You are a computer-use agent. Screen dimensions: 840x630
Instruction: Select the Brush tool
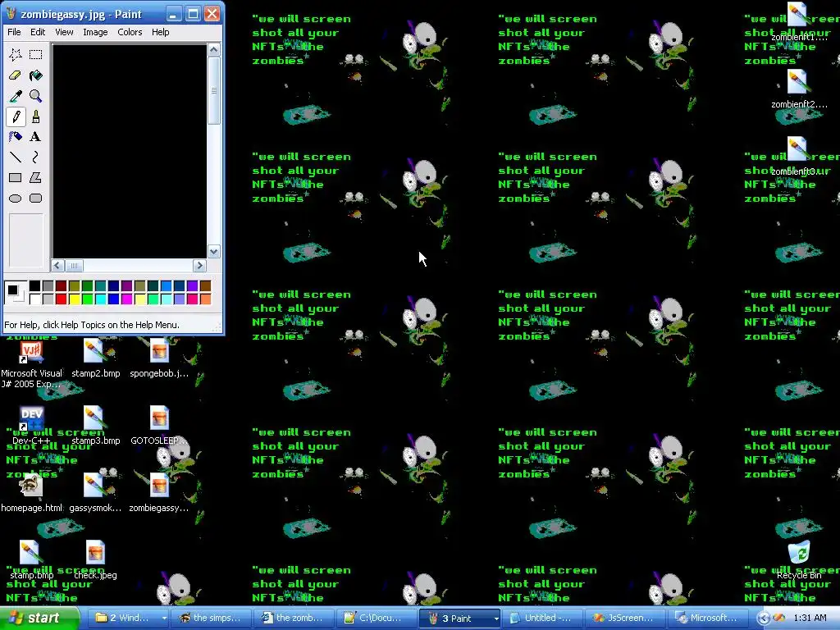[x=35, y=116]
